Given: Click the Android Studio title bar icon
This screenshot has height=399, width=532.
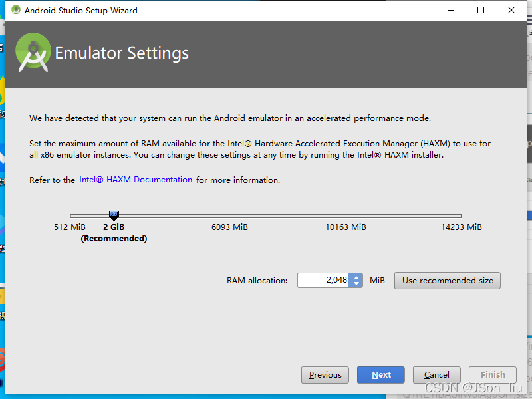Looking at the screenshot, I should click(15, 10).
